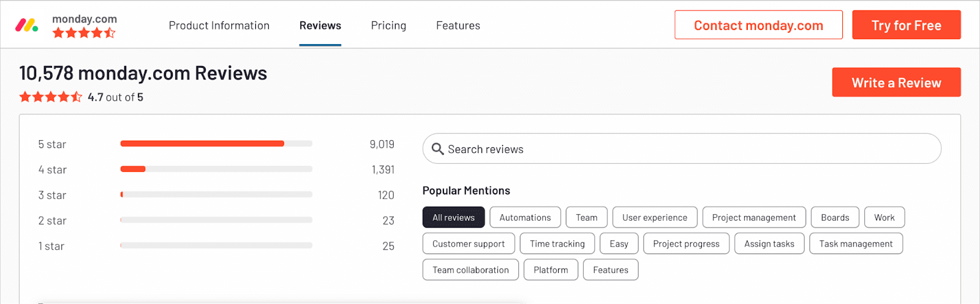Filter reviews by the 4 star bar
The height and width of the screenshot is (304, 980).
pos(216,169)
